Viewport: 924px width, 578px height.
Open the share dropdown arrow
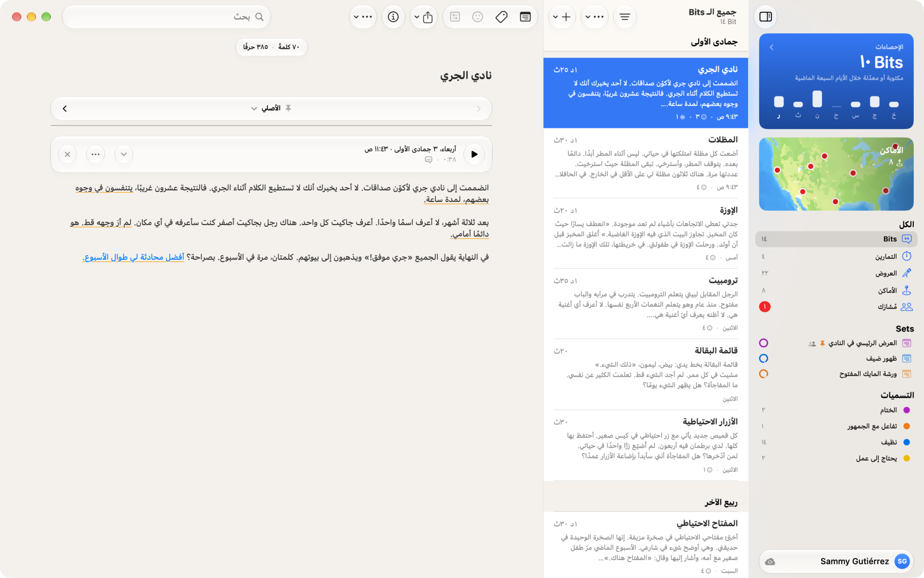point(416,17)
